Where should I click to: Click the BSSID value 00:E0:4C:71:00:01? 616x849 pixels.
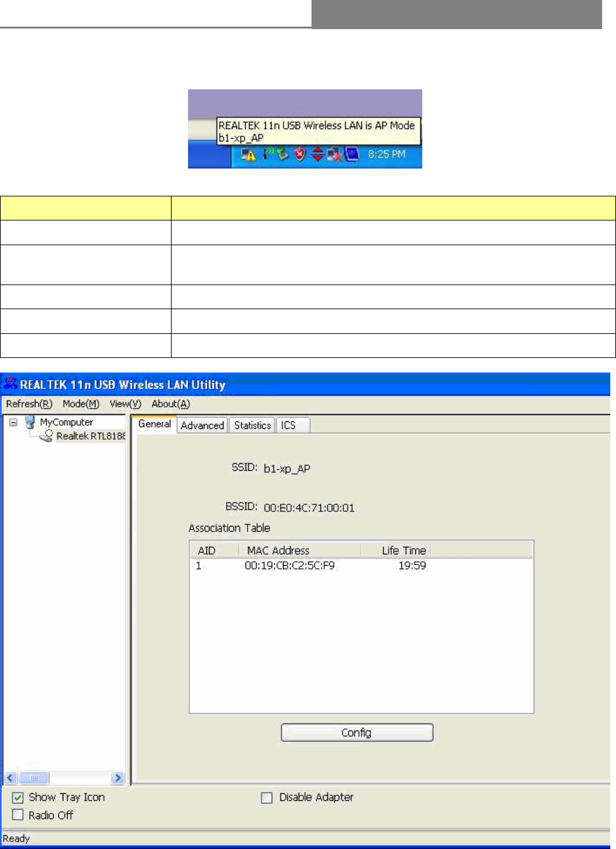(x=309, y=507)
